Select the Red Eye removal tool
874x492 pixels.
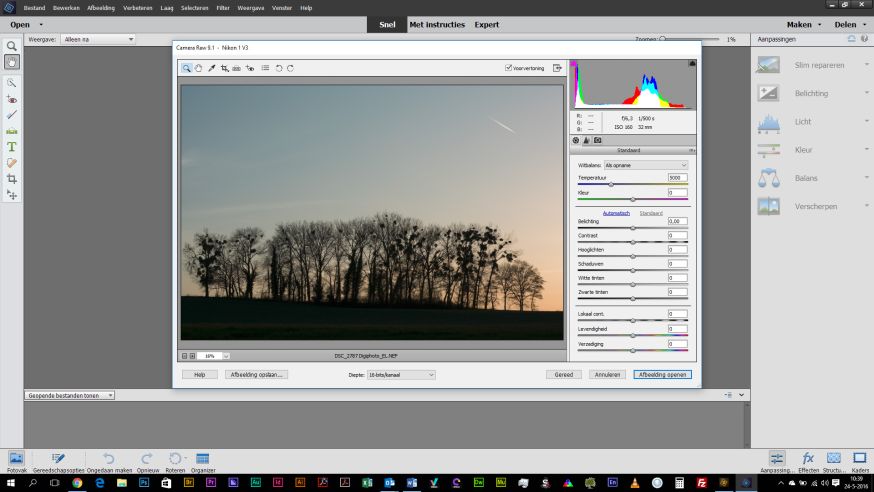coord(250,68)
